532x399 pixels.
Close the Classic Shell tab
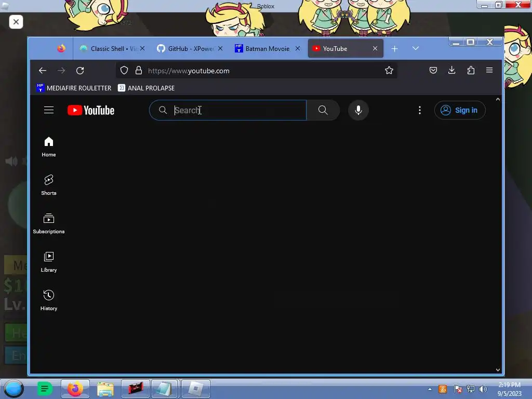(x=142, y=48)
